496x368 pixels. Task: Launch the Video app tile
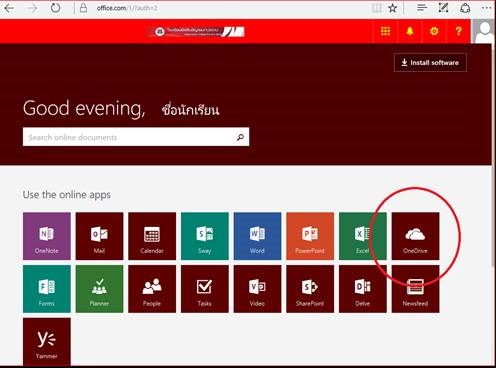click(x=257, y=289)
